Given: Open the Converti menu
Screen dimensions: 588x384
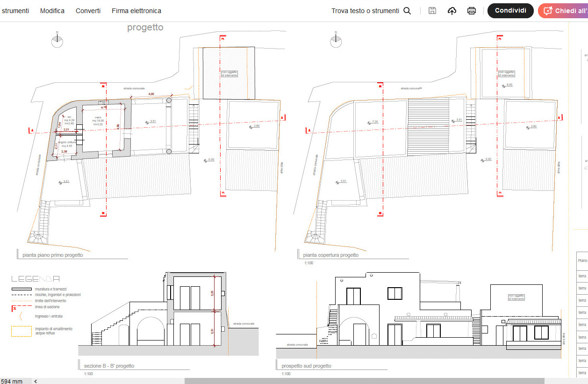Looking at the screenshot, I should 88,11.
